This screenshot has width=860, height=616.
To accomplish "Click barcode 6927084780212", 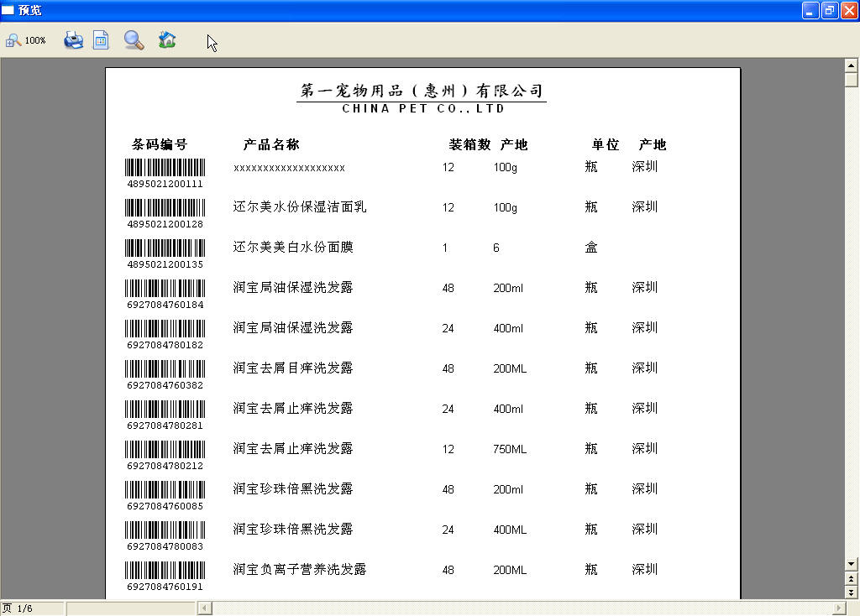I will [x=165, y=456].
